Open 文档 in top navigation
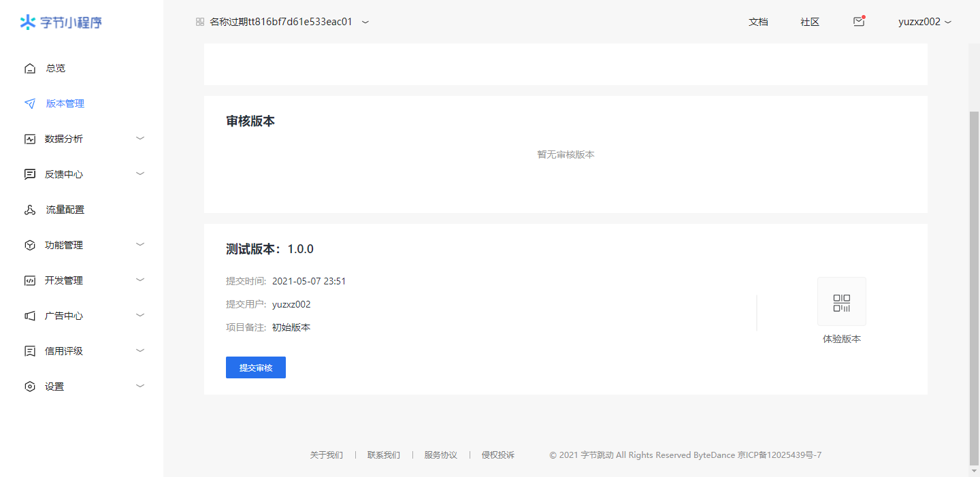 pyautogui.click(x=758, y=22)
